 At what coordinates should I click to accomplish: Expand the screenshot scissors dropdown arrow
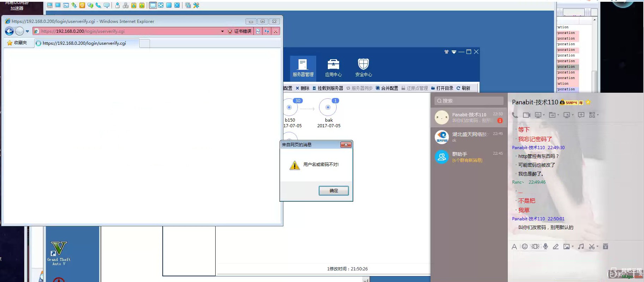click(x=597, y=247)
